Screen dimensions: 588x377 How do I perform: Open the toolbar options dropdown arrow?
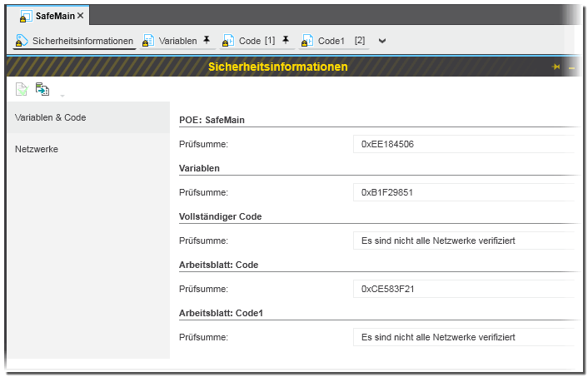point(62,94)
